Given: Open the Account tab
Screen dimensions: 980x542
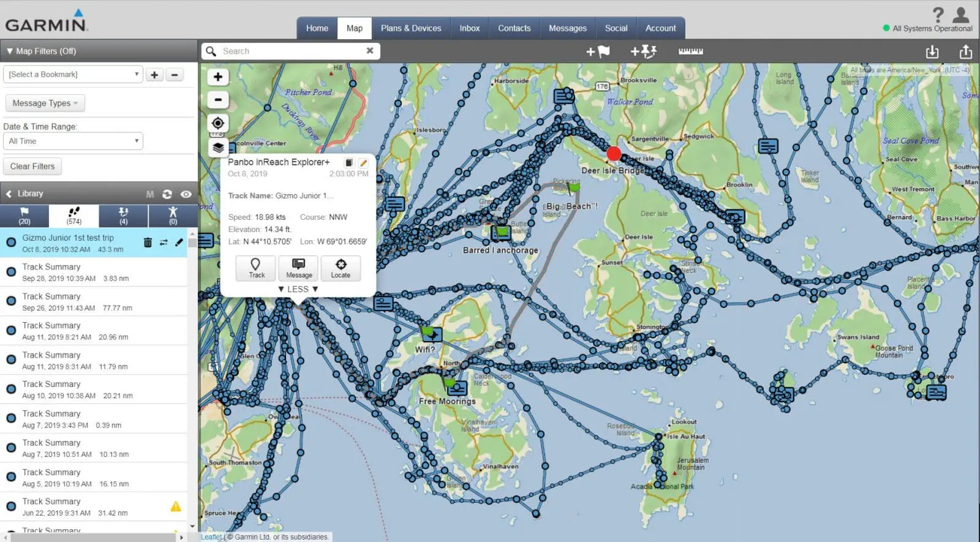Looking at the screenshot, I should point(661,28).
